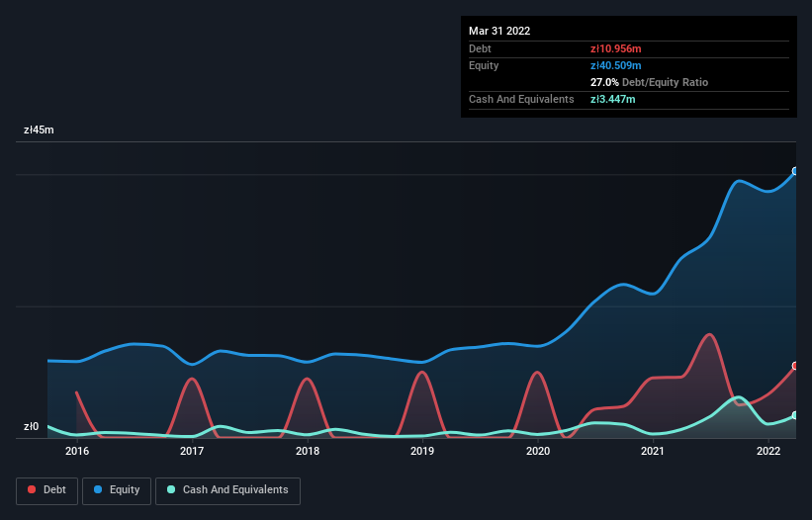The width and height of the screenshot is (812, 520).
Task: Click the 2017 x-axis label
Action: pos(192,451)
